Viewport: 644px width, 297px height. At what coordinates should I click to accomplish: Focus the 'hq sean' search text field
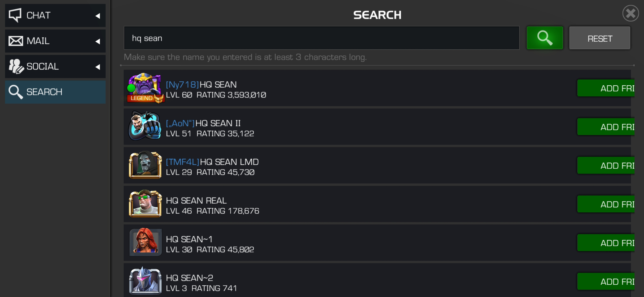(x=321, y=38)
